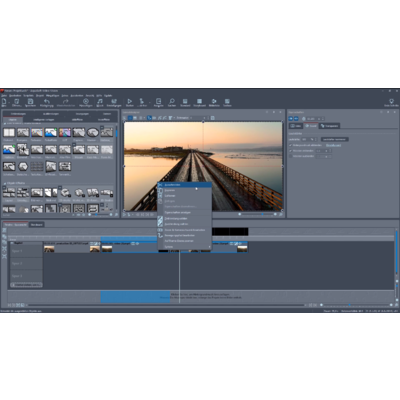Collapse the Objekt-Effekte section in library
This screenshot has height=400, width=400.
click(x=5, y=183)
